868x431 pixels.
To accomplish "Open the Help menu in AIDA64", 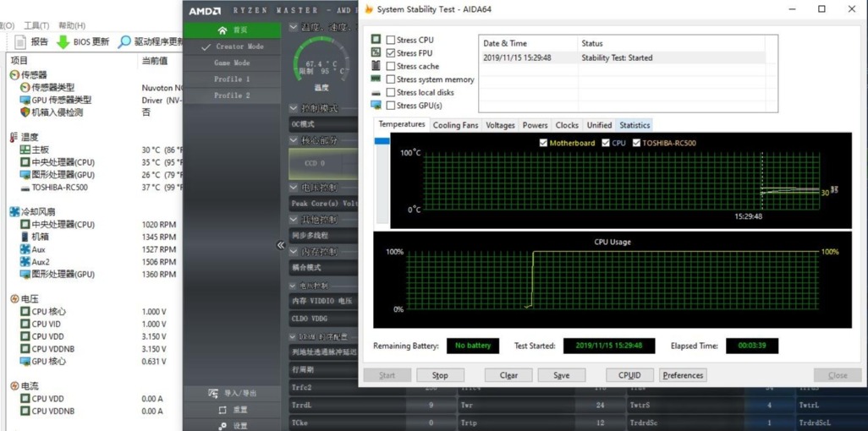I will pos(72,25).
